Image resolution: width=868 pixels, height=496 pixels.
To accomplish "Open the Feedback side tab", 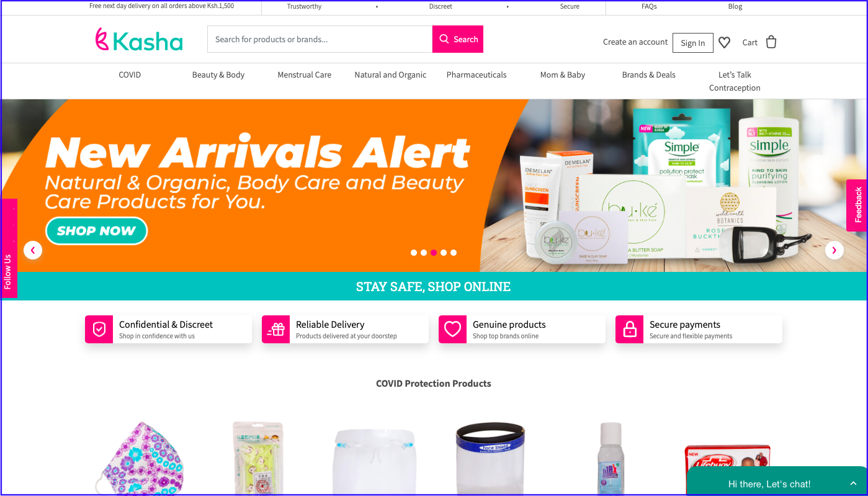I will click(x=858, y=205).
